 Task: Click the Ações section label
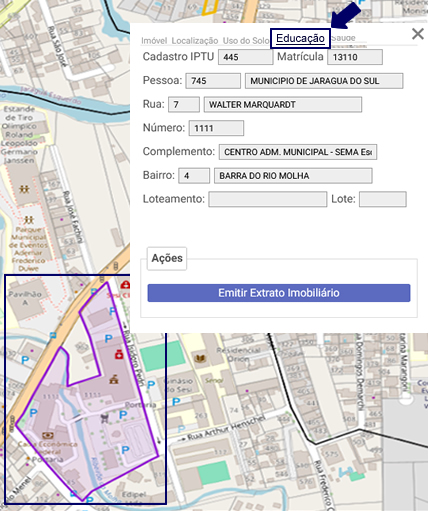[167, 258]
